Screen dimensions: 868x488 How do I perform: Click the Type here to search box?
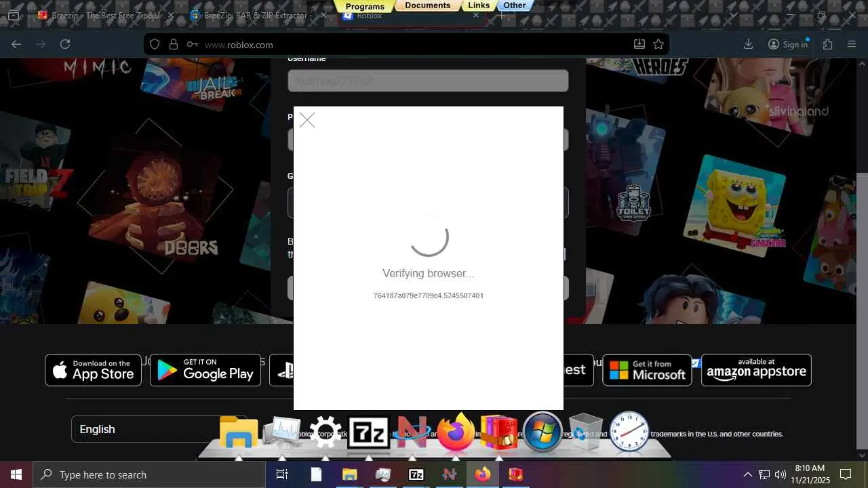pos(149,474)
